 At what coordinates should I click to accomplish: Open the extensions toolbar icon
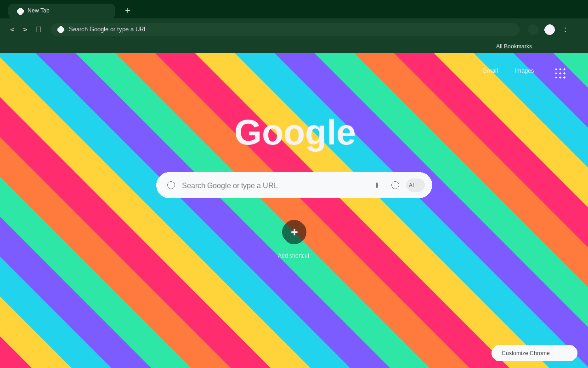(533, 29)
